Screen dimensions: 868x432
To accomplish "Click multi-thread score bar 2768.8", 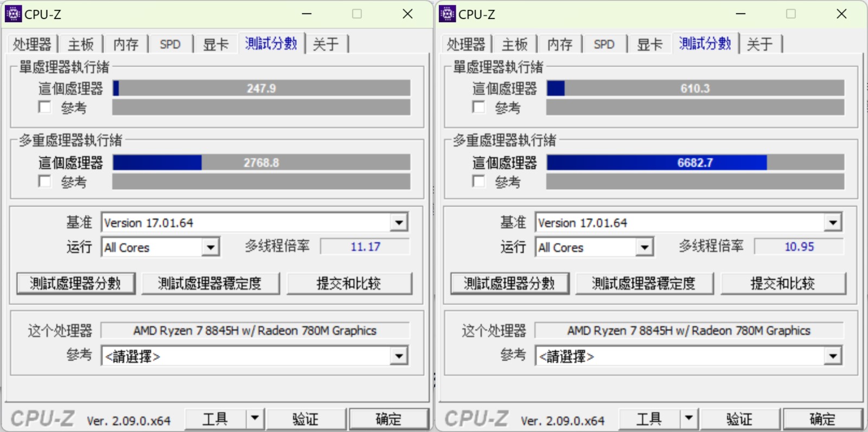I will 261,162.
